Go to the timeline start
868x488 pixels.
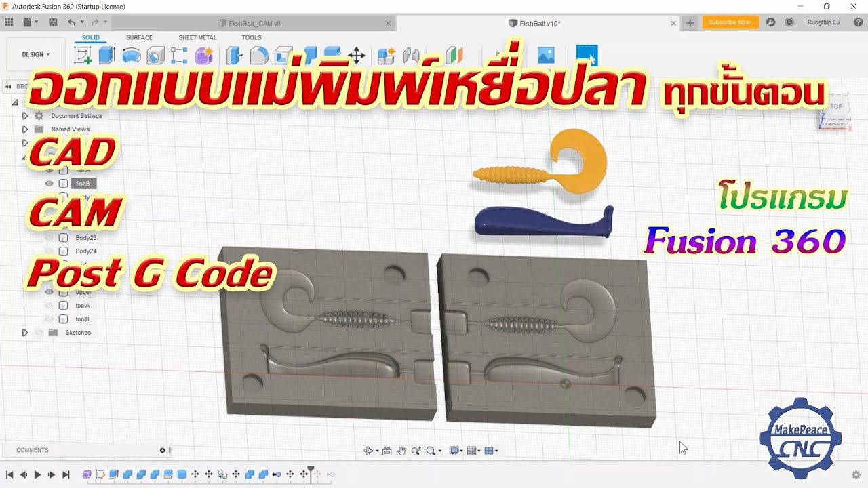click(x=9, y=474)
